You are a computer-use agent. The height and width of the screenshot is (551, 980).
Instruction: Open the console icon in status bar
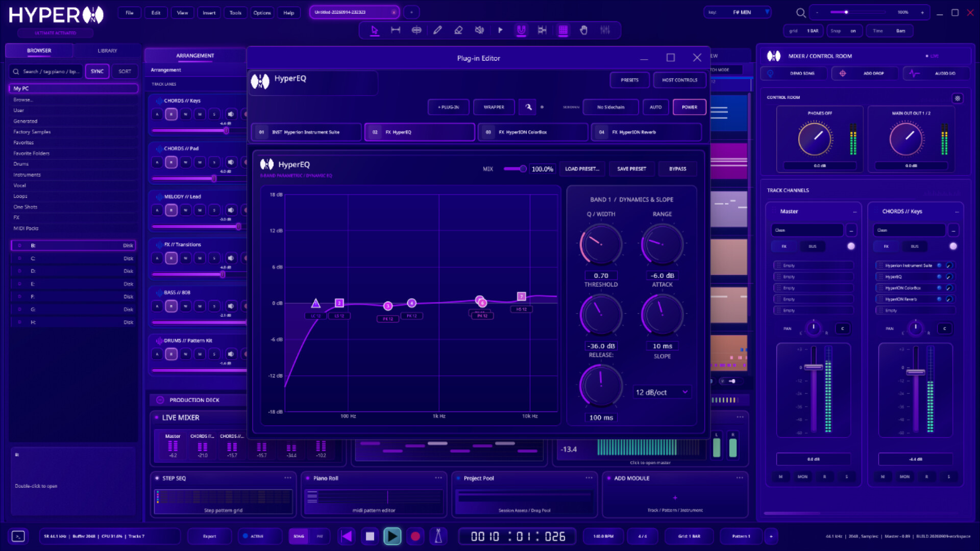pos(18,536)
